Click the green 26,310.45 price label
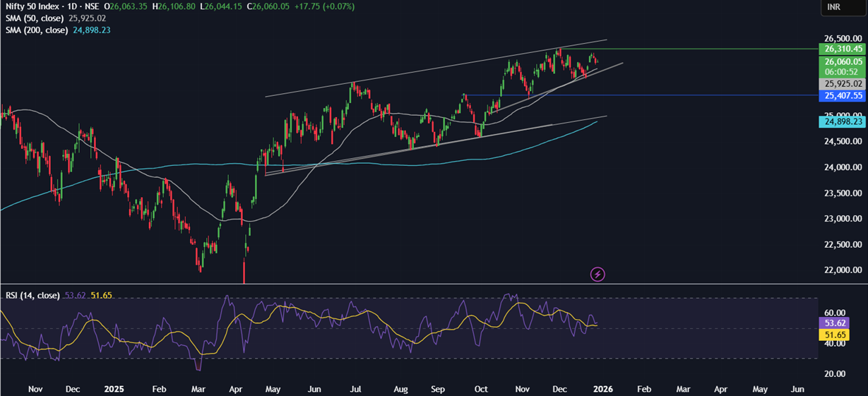This screenshot has width=868, height=396. pyautogui.click(x=840, y=49)
